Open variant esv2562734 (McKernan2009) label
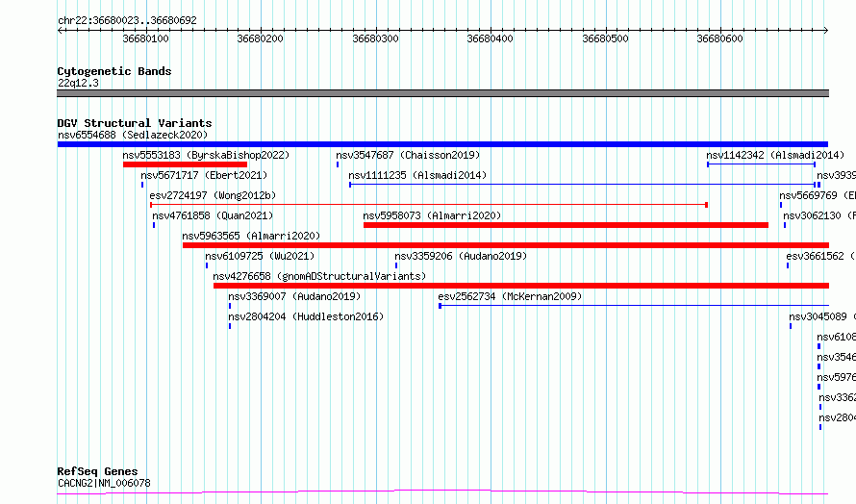 (510, 296)
